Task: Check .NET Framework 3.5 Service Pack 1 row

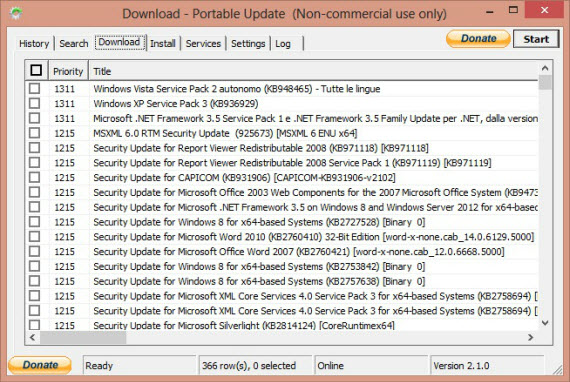Action: pos(35,118)
